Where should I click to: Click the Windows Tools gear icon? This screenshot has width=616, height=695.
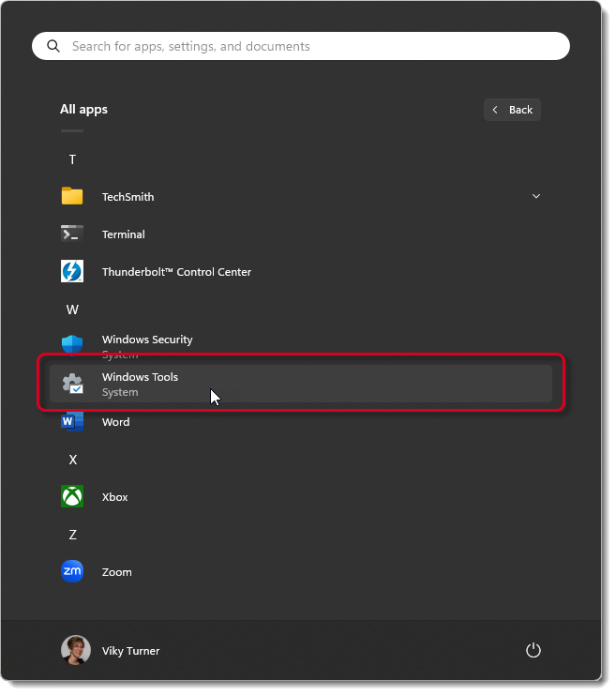pos(72,384)
